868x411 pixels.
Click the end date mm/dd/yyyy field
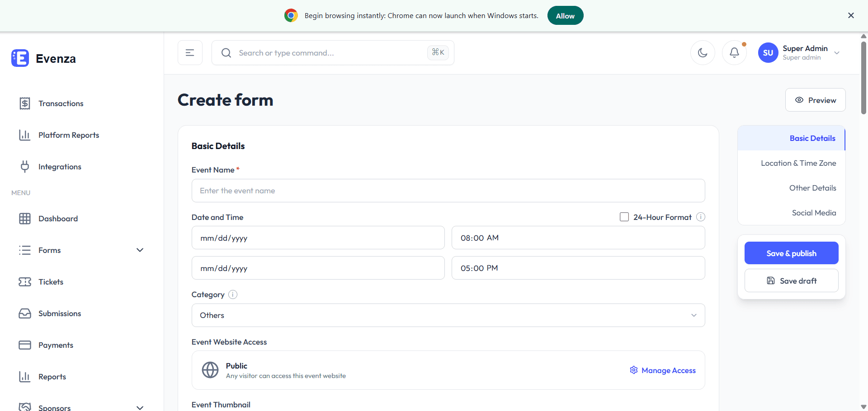point(318,268)
